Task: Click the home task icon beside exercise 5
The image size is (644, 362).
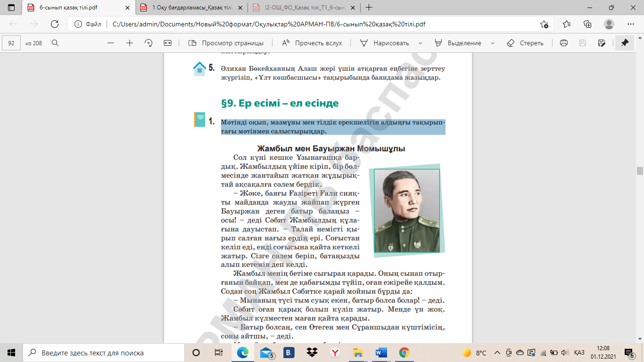Action: tap(199, 69)
